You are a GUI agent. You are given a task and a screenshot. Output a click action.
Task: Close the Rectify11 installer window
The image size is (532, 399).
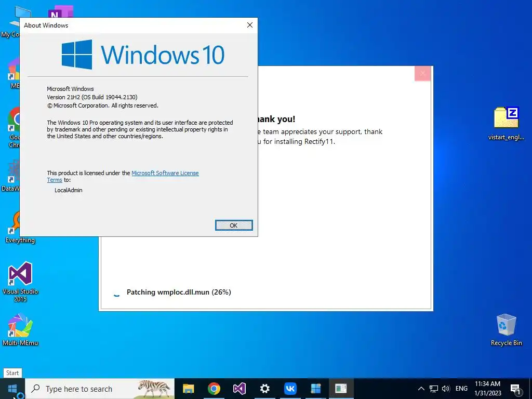click(x=422, y=73)
